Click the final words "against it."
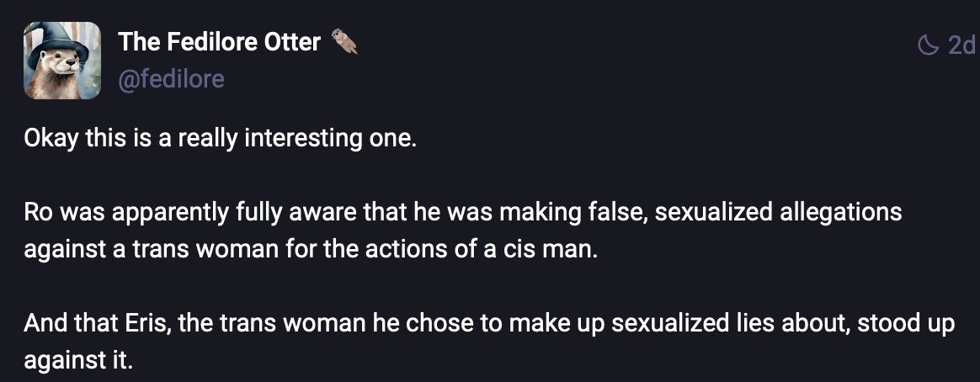This screenshot has height=382, width=980. pos(79,362)
